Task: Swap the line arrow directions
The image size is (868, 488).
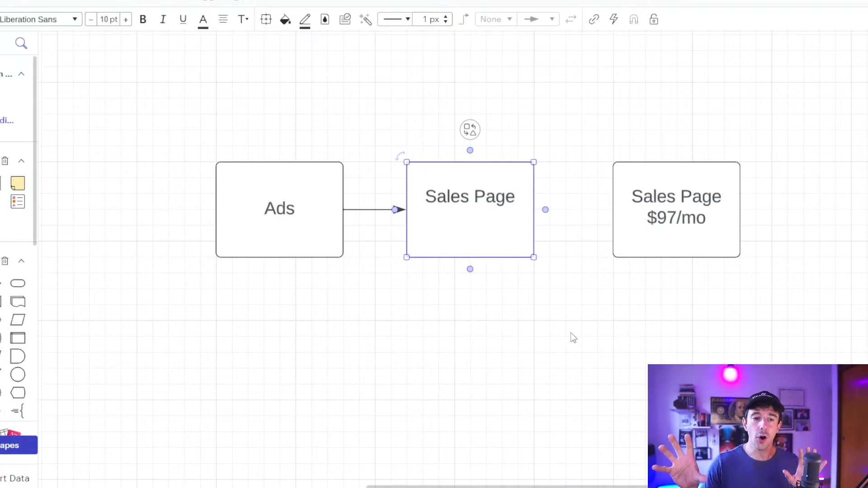Action: tap(571, 19)
